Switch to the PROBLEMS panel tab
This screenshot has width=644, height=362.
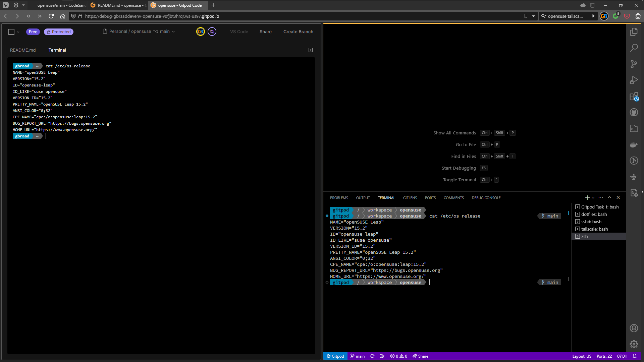tap(339, 198)
